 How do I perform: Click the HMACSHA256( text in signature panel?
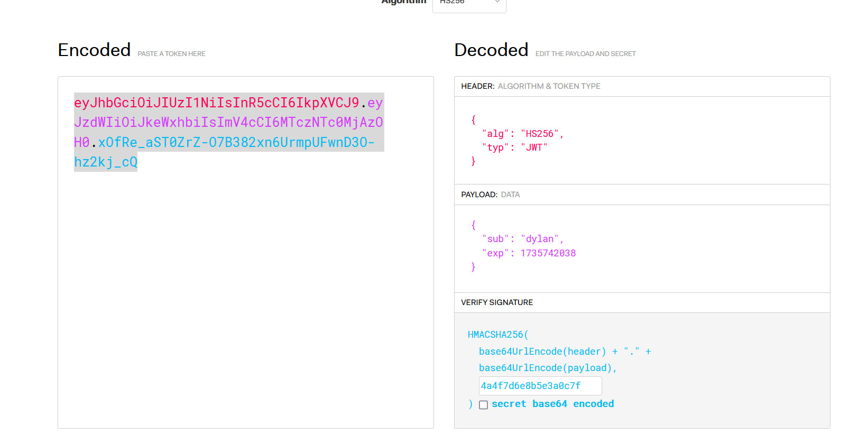[497, 335]
